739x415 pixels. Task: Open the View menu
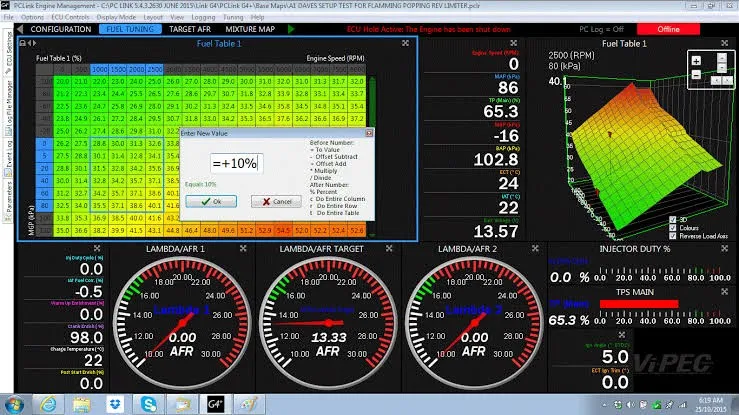(177, 17)
